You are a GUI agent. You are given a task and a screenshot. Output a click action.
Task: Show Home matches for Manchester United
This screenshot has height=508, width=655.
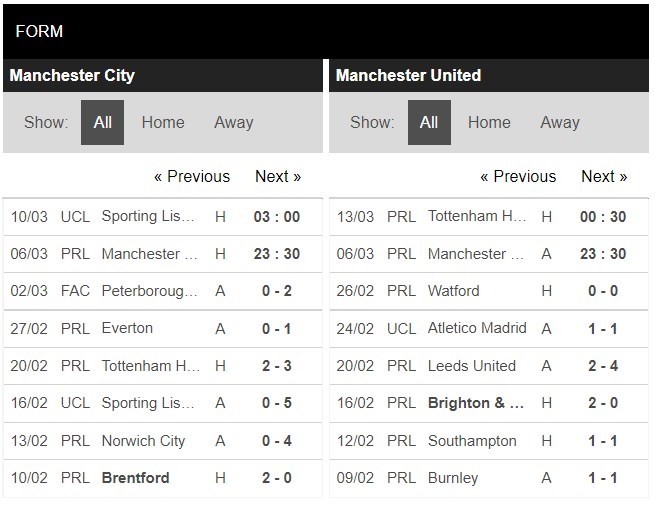tap(489, 122)
